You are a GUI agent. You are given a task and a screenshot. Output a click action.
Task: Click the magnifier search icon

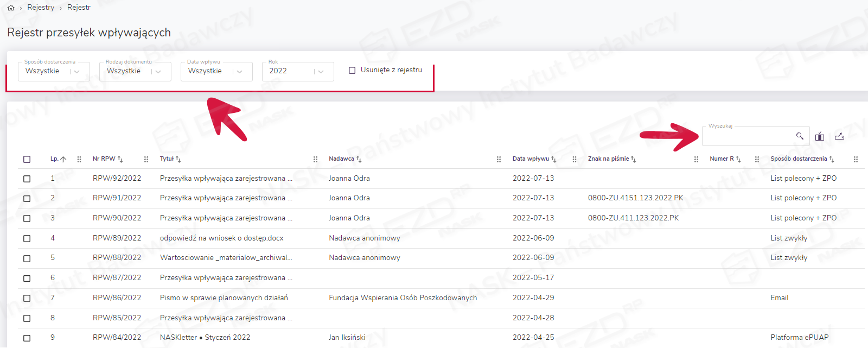[x=800, y=136]
